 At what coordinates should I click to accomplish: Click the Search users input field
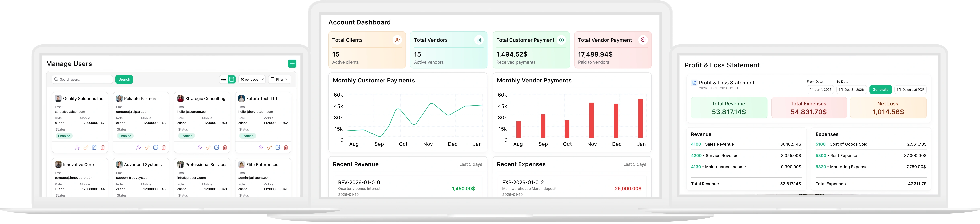click(82, 79)
